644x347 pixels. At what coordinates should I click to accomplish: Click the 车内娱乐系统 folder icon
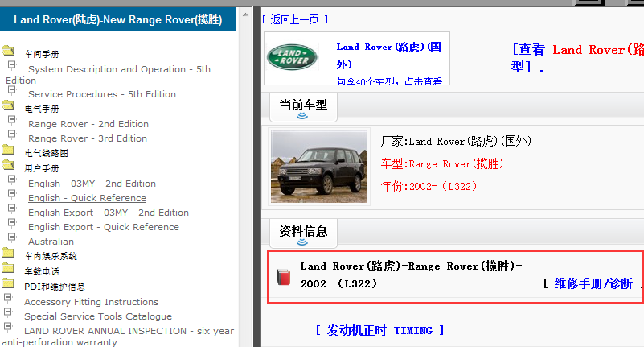8,253
